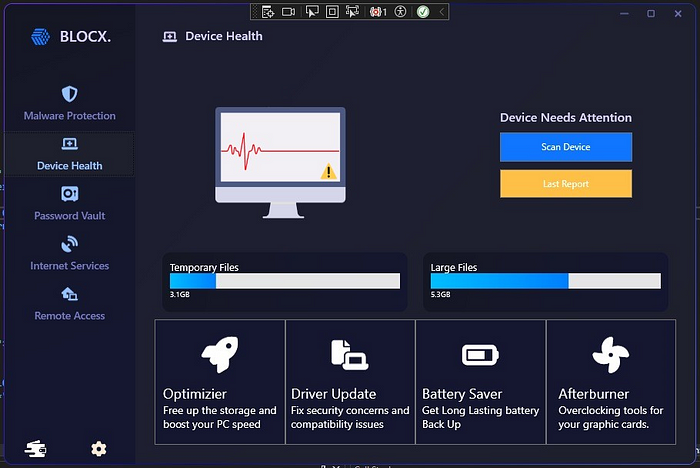The width and height of the screenshot is (700, 468).
Task: Click the 5.3GB value text
Action: click(440, 295)
